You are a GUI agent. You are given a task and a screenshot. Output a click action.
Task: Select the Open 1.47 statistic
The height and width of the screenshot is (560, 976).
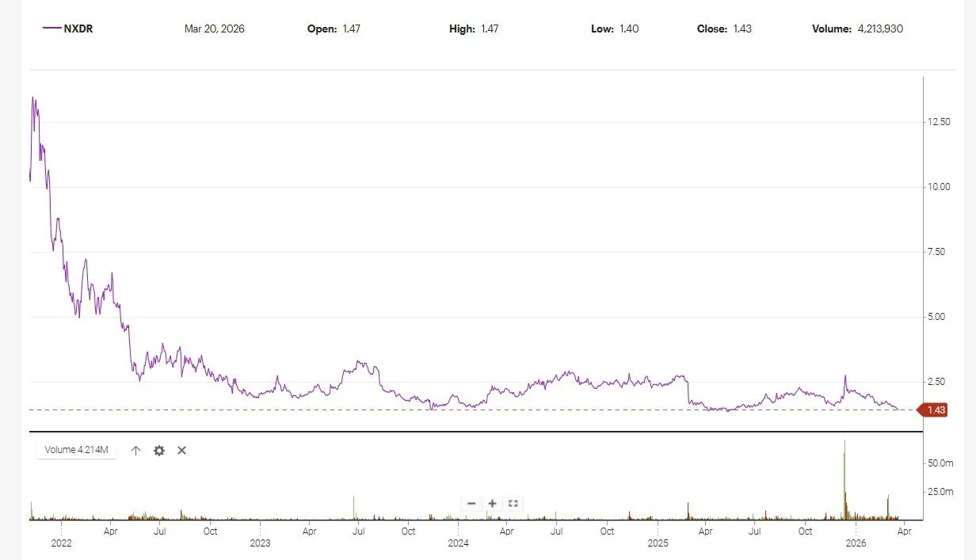click(x=333, y=29)
